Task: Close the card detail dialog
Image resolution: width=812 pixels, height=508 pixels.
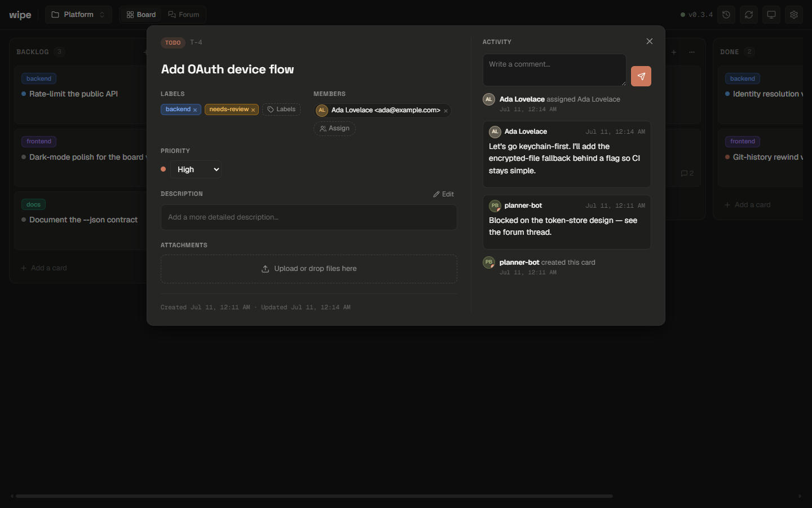Action: click(650, 41)
